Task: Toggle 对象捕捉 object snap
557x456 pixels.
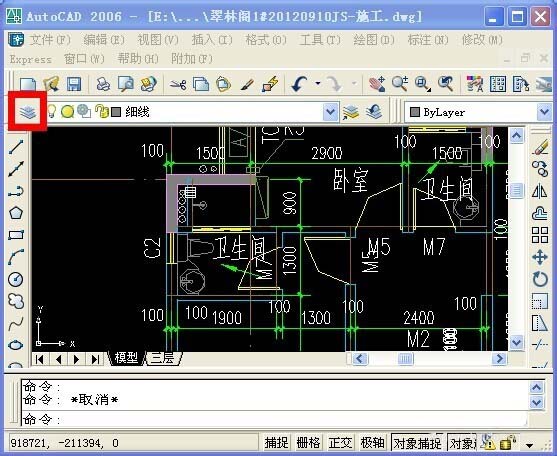Action: tap(417, 443)
